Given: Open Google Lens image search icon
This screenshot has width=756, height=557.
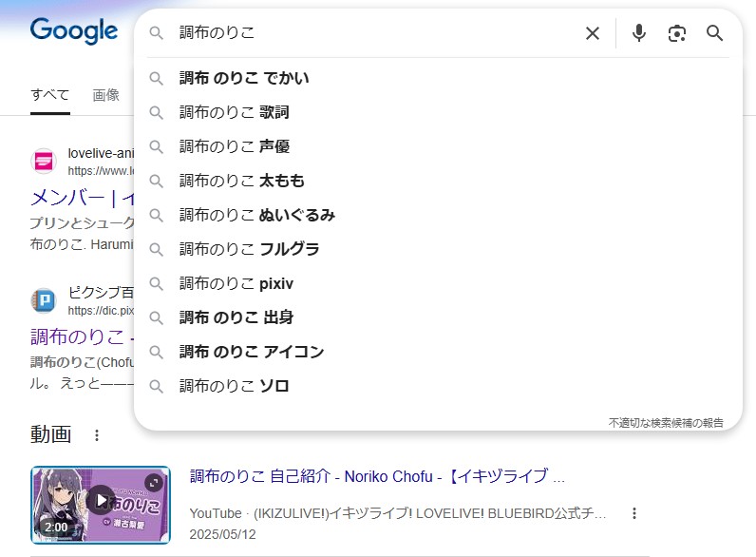Looking at the screenshot, I should (677, 33).
